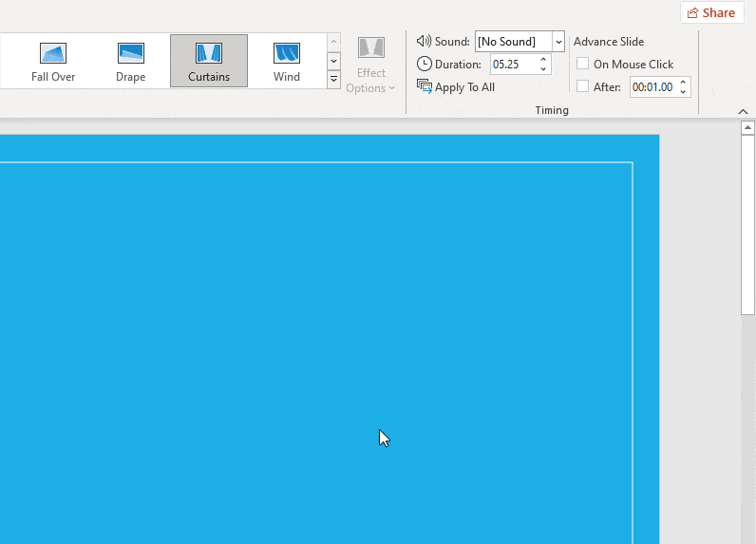This screenshot has width=756, height=544.
Task: Increase transition duration with up arrow
Action: [543, 59]
